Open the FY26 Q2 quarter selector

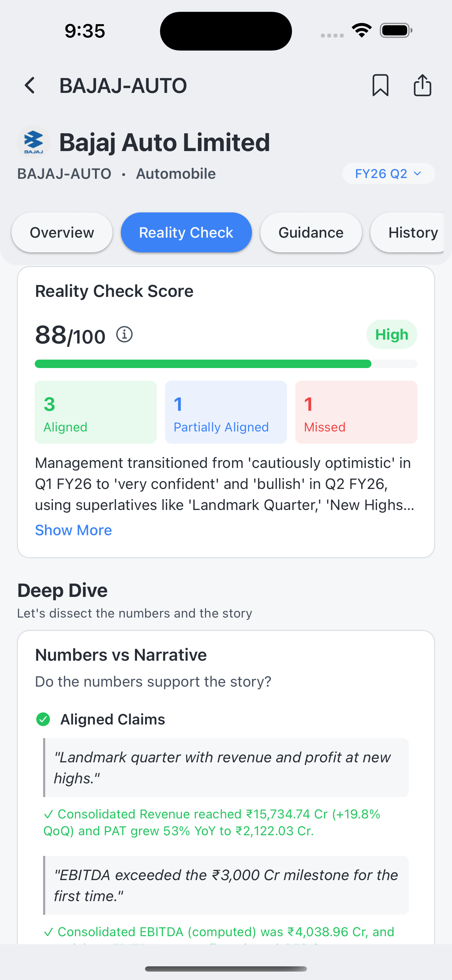pyautogui.click(x=388, y=173)
